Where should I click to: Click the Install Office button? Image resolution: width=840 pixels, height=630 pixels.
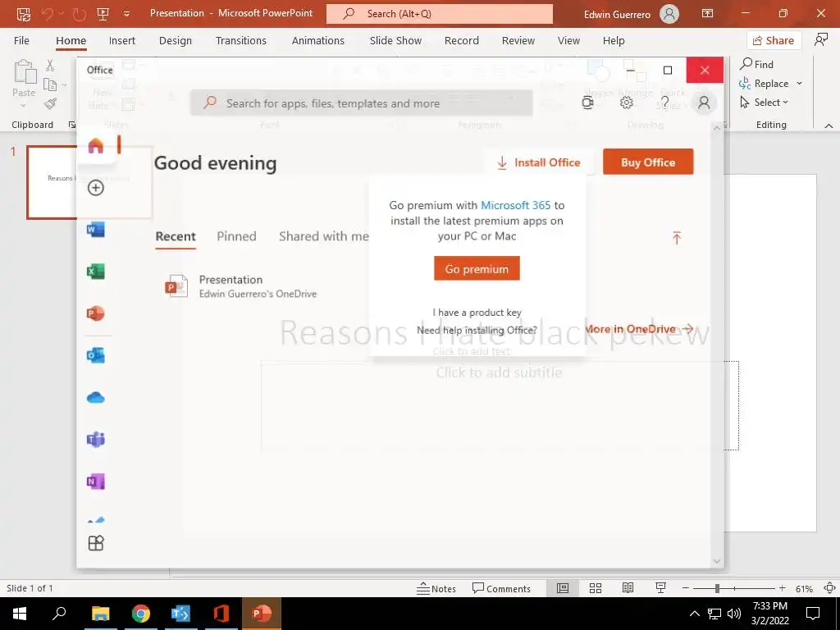coord(539,162)
